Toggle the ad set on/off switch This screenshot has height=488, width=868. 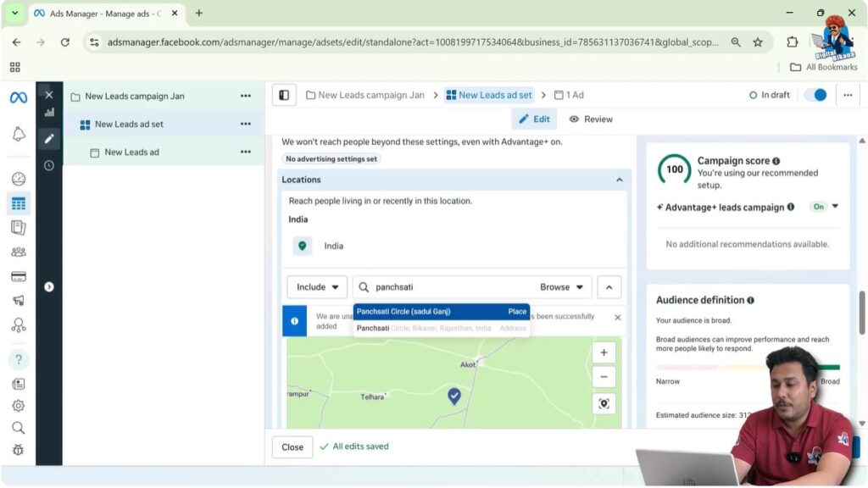(815, 95)
